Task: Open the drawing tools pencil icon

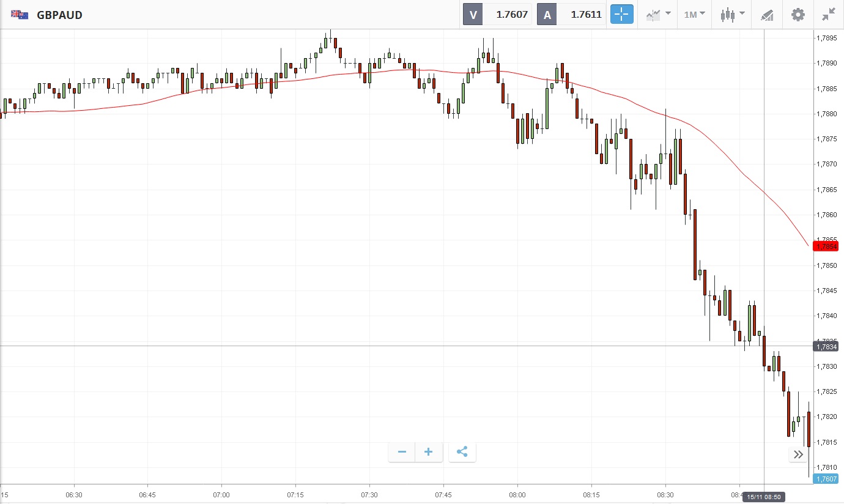Action: pyautogui.click(x=768, y=15)
